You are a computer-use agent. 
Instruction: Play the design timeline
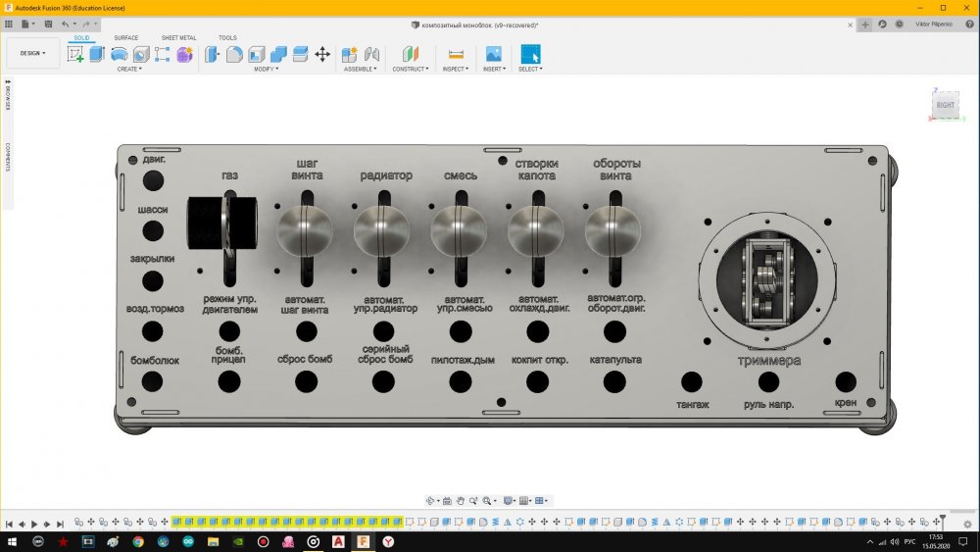coord(34,524)
